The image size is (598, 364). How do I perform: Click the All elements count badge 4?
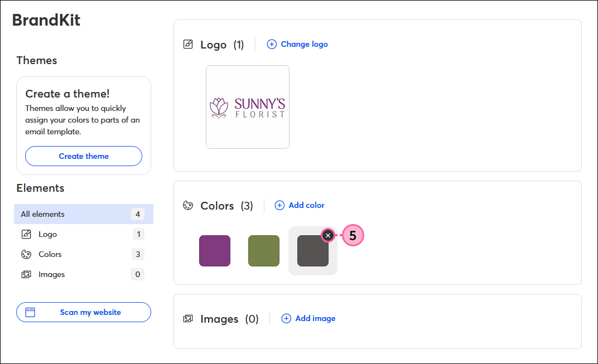click(x=138, y=214)
